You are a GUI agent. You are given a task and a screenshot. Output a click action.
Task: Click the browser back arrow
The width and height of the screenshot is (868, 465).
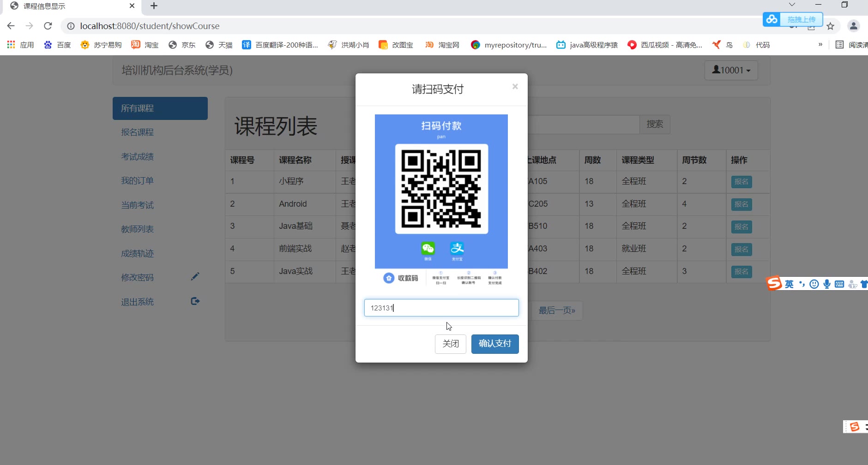[x=11, y=26]
